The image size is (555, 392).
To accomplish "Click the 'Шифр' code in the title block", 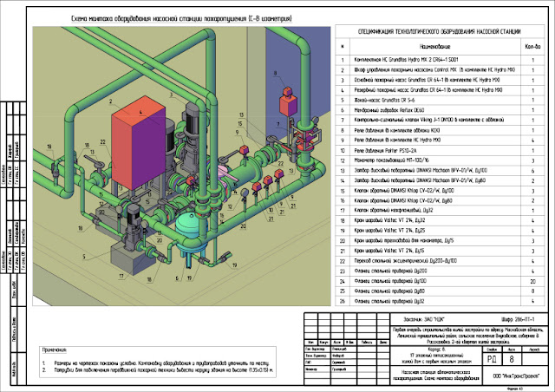I will point(518,319).
